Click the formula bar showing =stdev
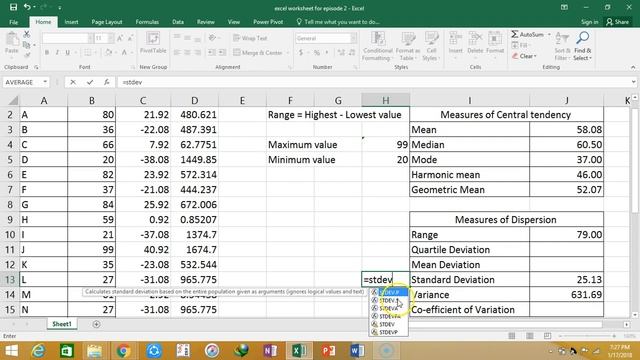This screenshot has width=640, height=360. (373, 82)
